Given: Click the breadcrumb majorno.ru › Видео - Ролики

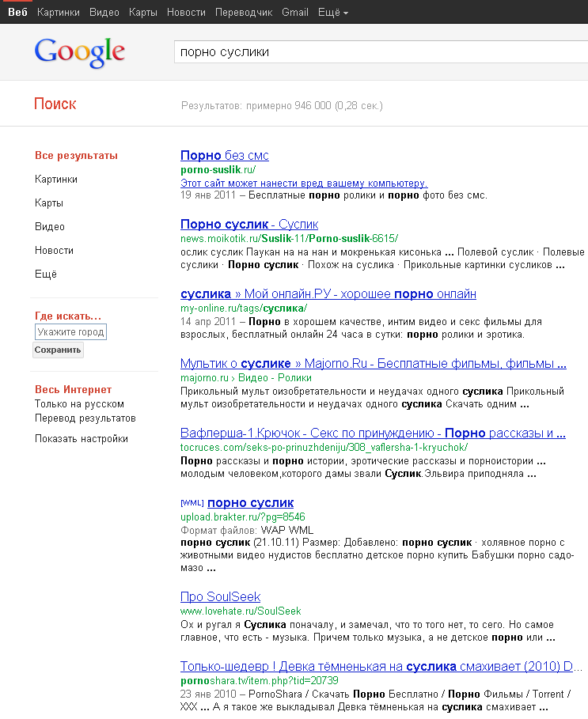Looking at the screenshot, I should (x=246, y=378).
